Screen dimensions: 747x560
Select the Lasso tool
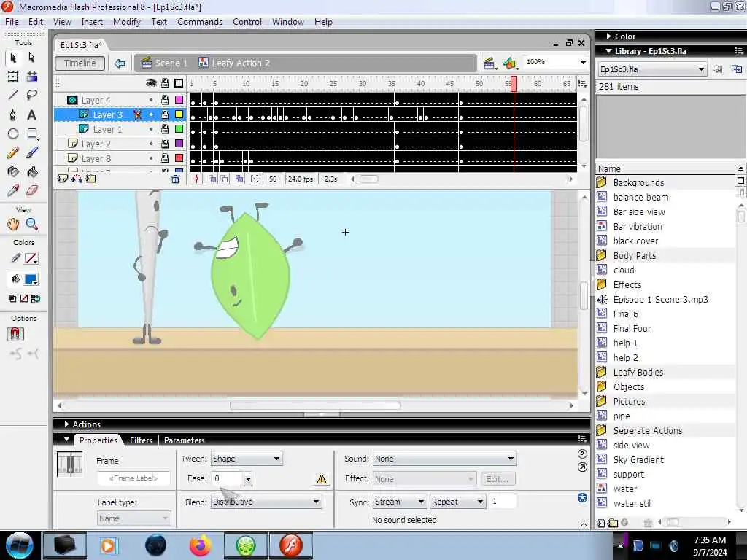pyautogui.click(x=32, y=96)
